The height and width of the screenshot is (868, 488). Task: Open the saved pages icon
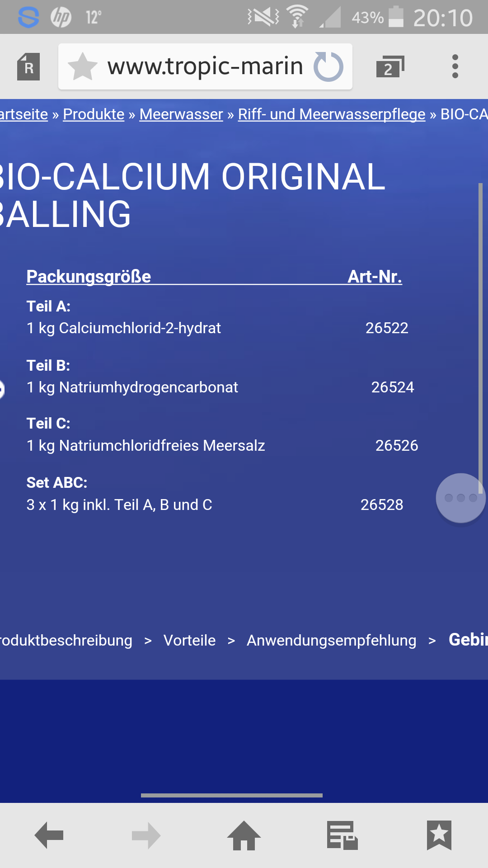click(342, 835)
